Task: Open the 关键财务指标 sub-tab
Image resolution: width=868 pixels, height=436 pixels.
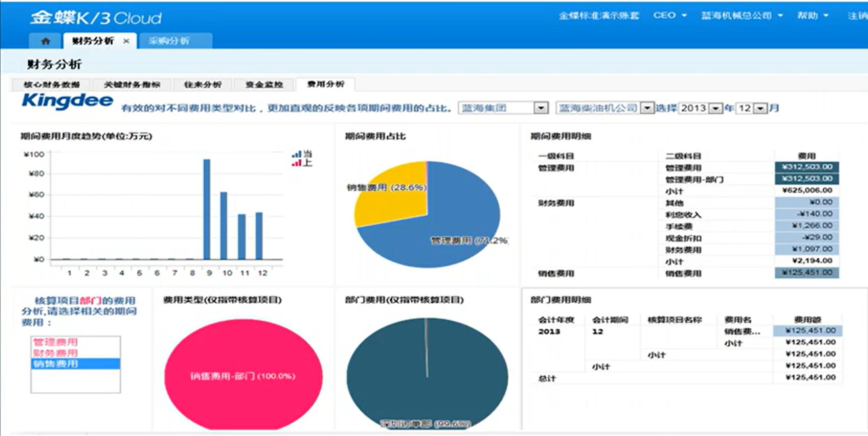Action: pyautogui.click(x=132, y=84)
